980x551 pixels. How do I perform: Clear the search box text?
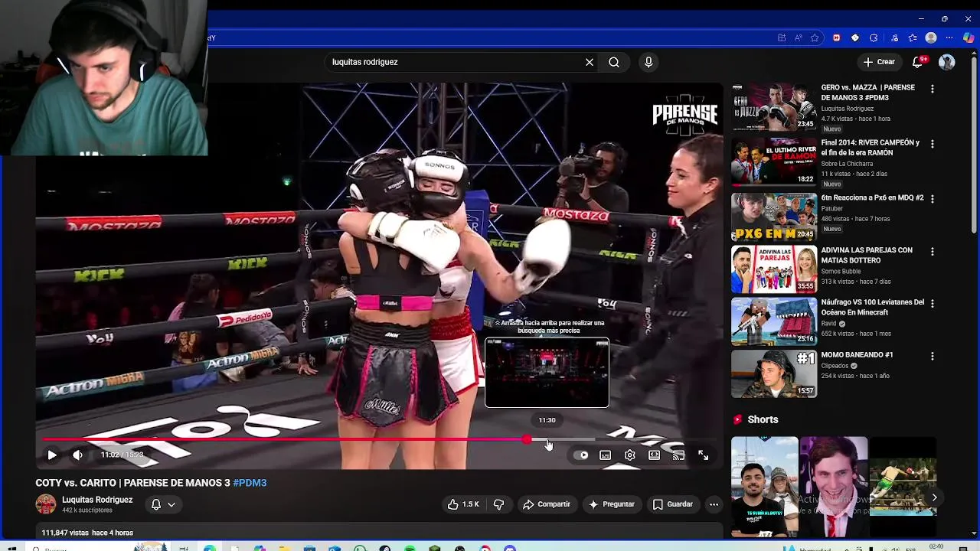coord(590,62)
